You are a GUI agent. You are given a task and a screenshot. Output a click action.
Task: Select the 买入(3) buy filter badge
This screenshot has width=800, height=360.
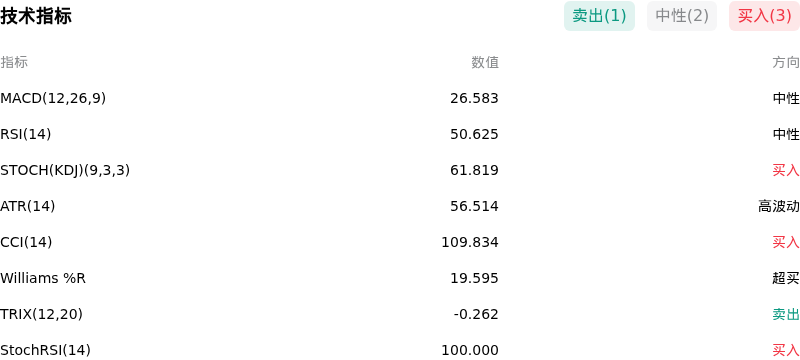(x=764, y=16)
